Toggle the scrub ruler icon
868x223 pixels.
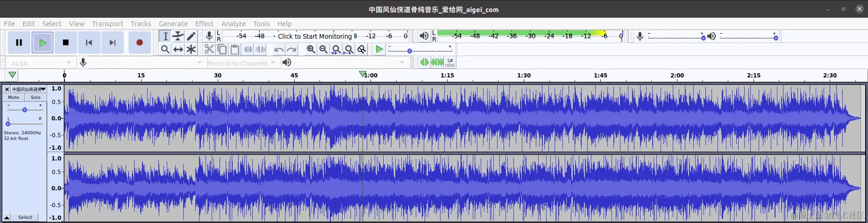pos(450,62)
